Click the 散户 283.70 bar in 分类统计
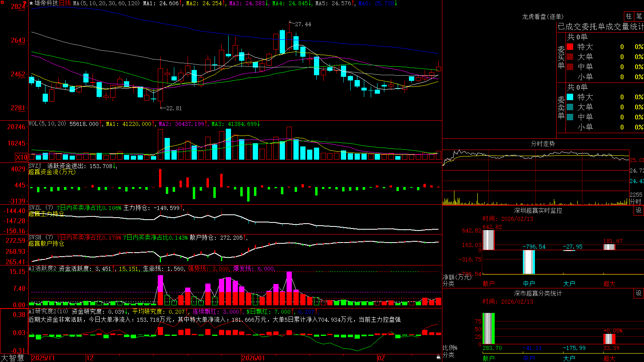The image size is (644, 362). coord(488,328)
